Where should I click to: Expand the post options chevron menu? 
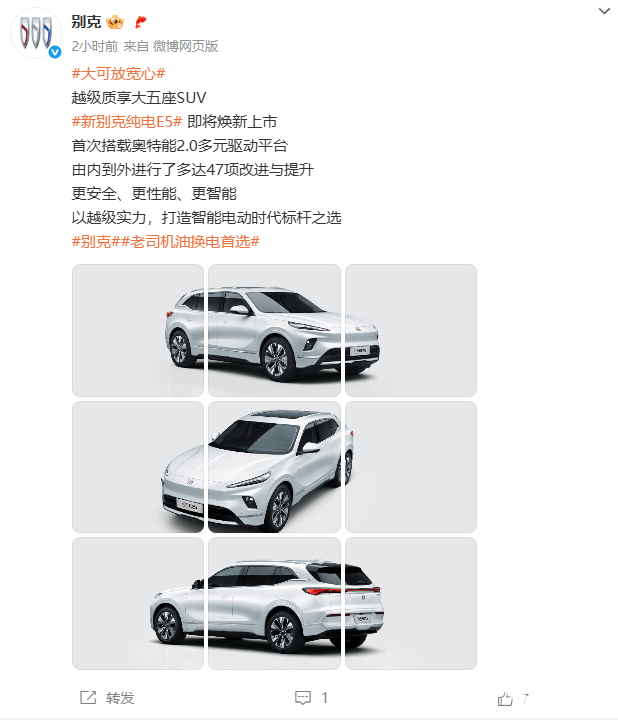click(605, 11)
